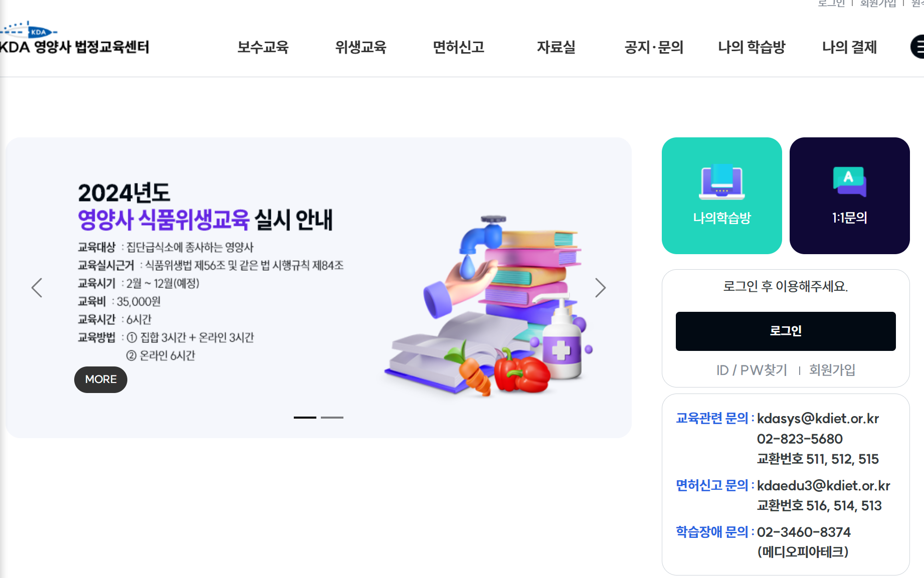Open the hamburger menu icon in header
This screenshot has width=924, height=578.
917,47
